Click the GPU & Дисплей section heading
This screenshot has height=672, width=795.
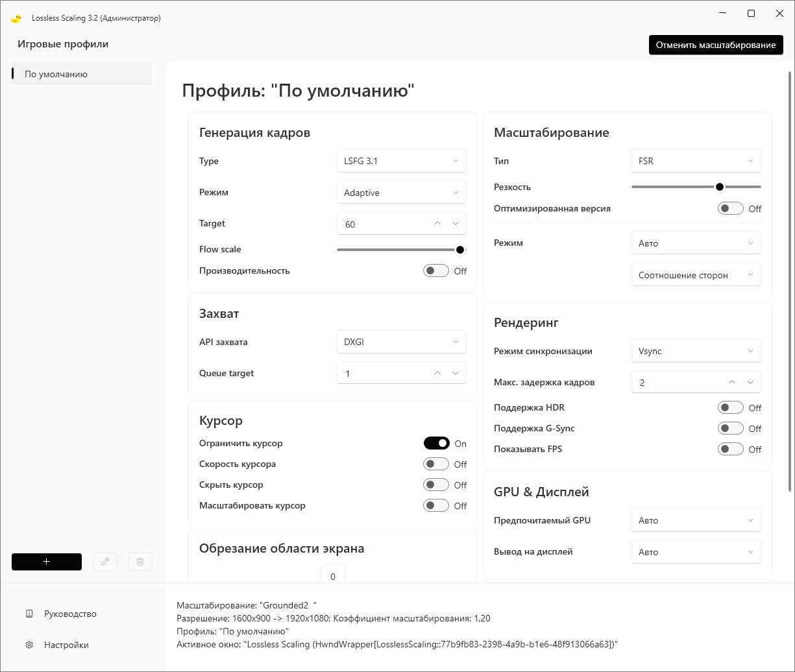coord(541,492)
